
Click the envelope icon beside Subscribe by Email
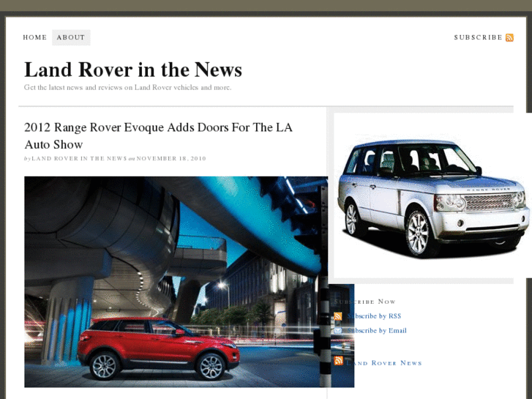click(x=337, y=330)
